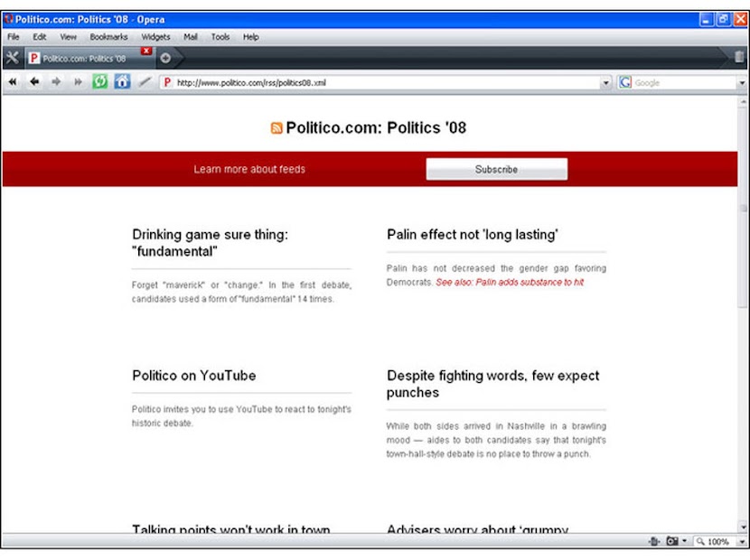Open a new tab with plus button
750x560 pixels.
pyautogui.click(x=165, y=58)
